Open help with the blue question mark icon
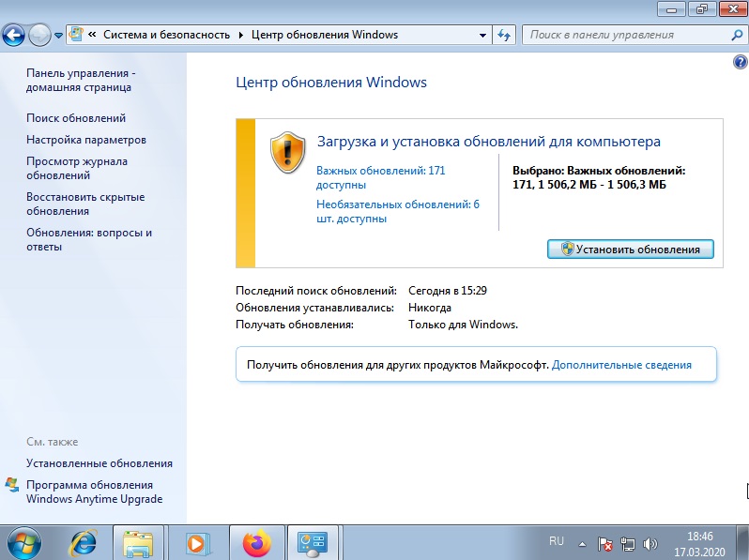This screenshot has height=560, width=749. [x=740, y=62]
